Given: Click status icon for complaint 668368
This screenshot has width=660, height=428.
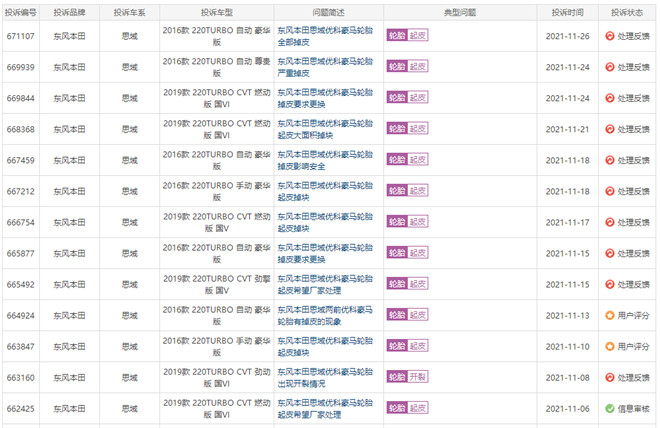Looking at the screenshot, I should 609,129.
